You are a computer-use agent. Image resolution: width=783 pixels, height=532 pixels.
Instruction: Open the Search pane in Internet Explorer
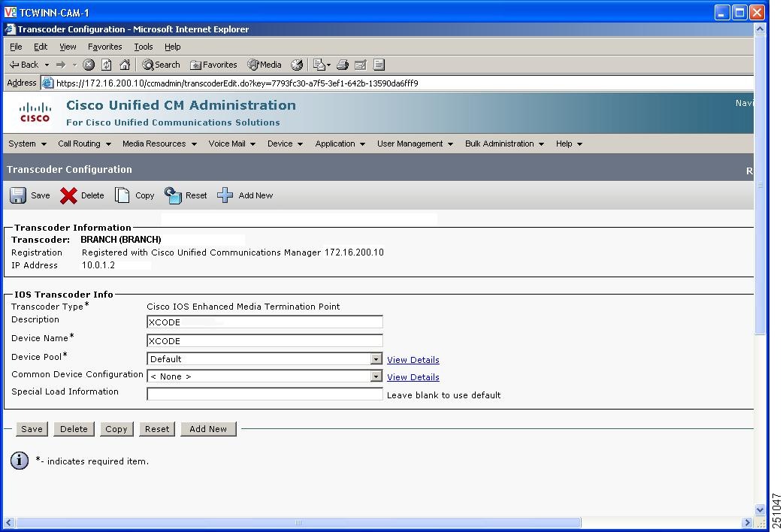161,65
